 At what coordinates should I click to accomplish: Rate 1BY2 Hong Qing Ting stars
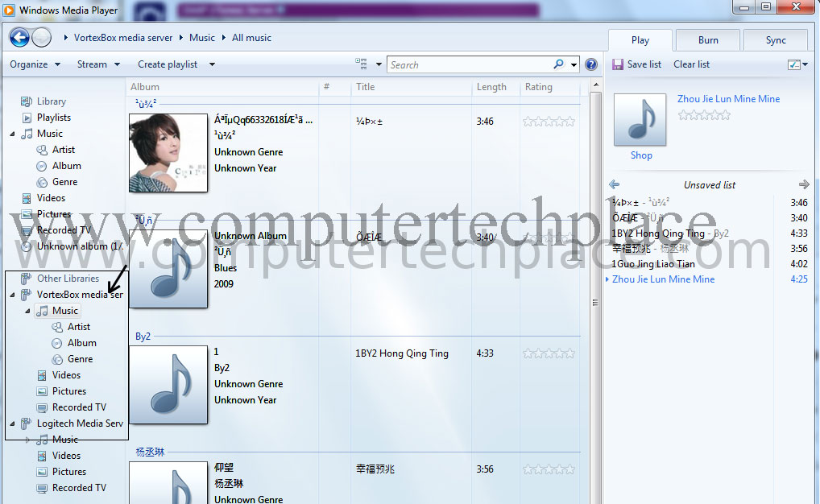(x=549, y=354)
